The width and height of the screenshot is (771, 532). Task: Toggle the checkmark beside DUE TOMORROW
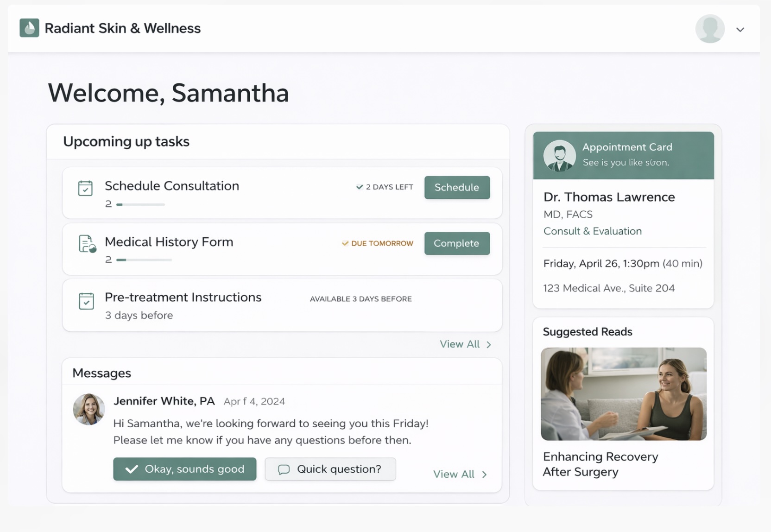pos(345,243)
